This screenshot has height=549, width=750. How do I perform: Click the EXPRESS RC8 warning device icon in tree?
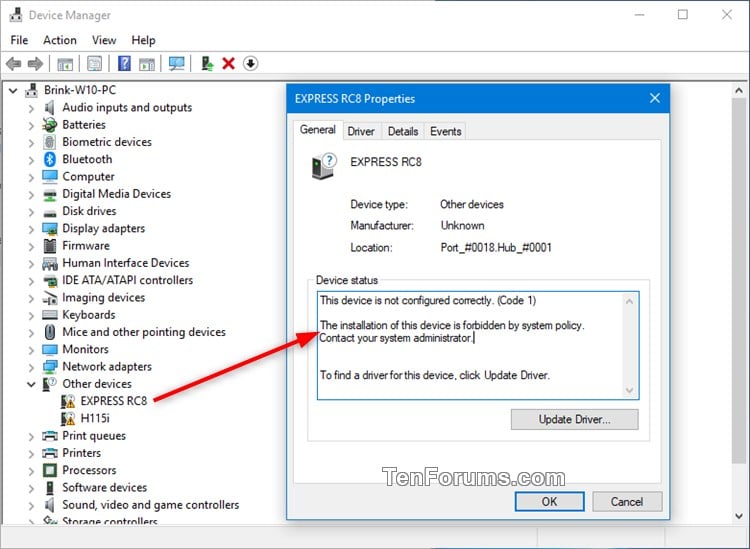68,401
